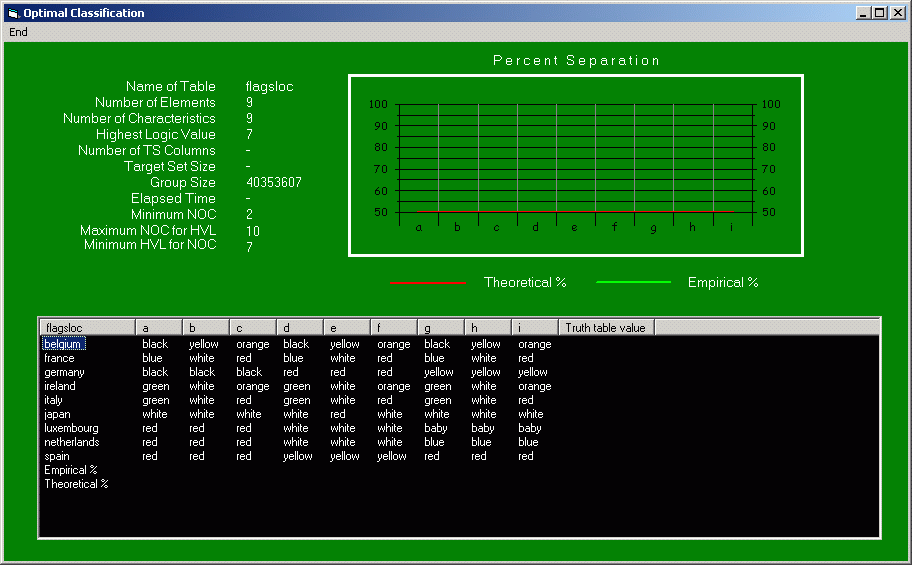Minimize the Optimal Classification window
Viewport: 912px width, 565px height.
pyautogui.click(x=863, y=13)
